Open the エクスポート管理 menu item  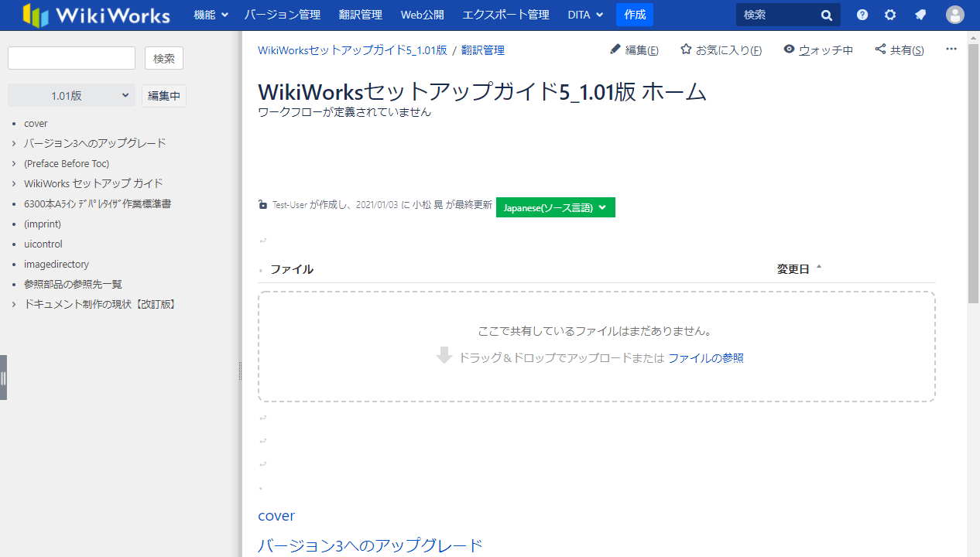tap(506, 15)
